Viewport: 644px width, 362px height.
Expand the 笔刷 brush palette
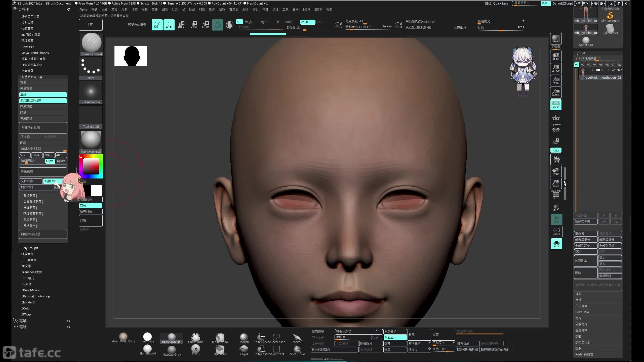coord(23,327)
